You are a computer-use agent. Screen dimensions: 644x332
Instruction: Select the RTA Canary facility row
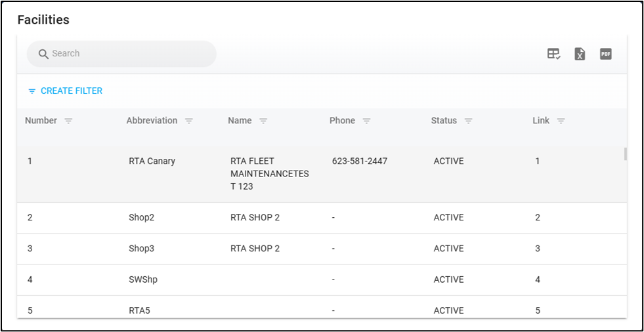pos(152,161)
